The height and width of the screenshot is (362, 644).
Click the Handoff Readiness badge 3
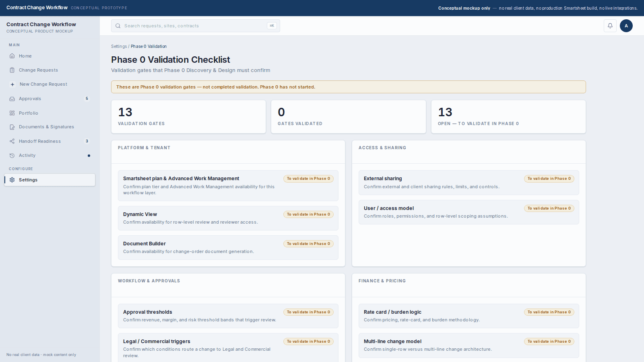[87, 141]
